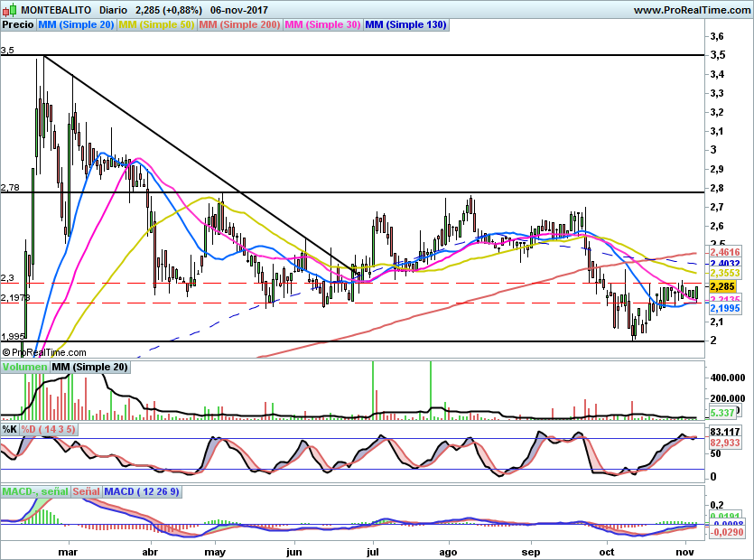Click the Volumen panel label
This screenshot has height=560, width=754.
point(24,368)
